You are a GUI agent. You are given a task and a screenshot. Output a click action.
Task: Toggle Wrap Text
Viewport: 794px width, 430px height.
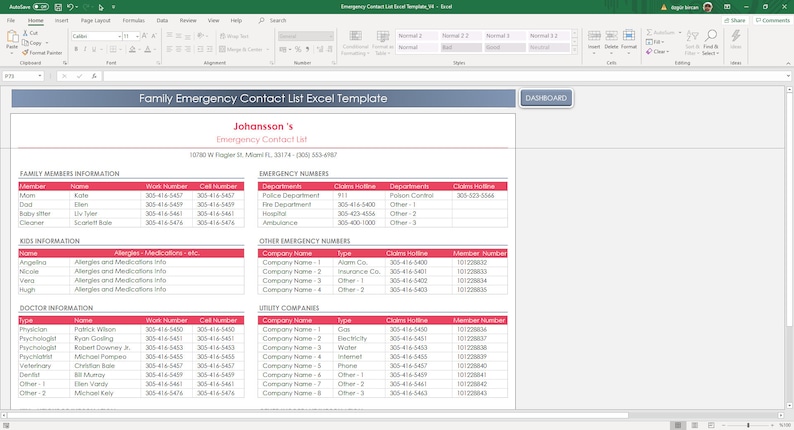(x=234, y=36)
